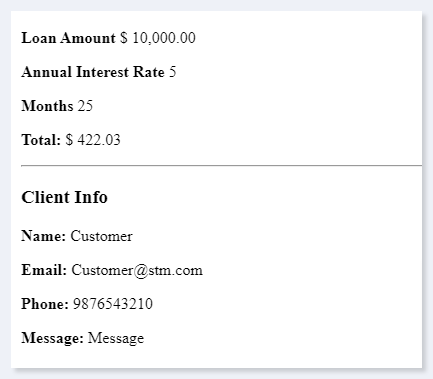Click the Customer@stm.com email address
433x379 pixels.
point(137,270)
